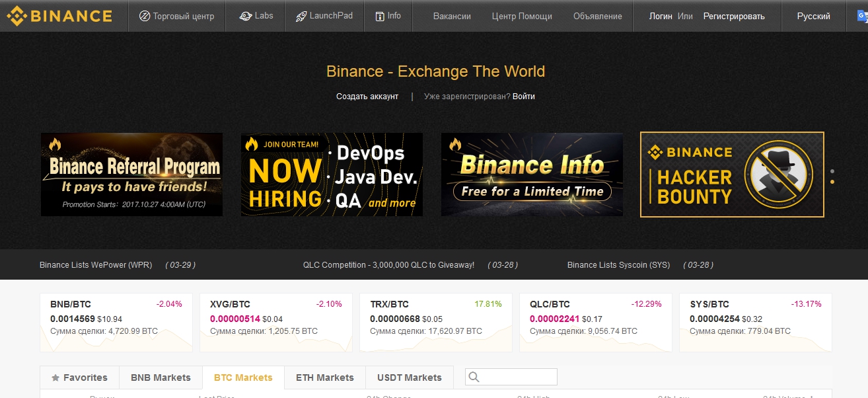This screenshot has width=868, height=398.
Task: Open Binance Lists WePower (WPR) announcement
Action: [96, 265]
